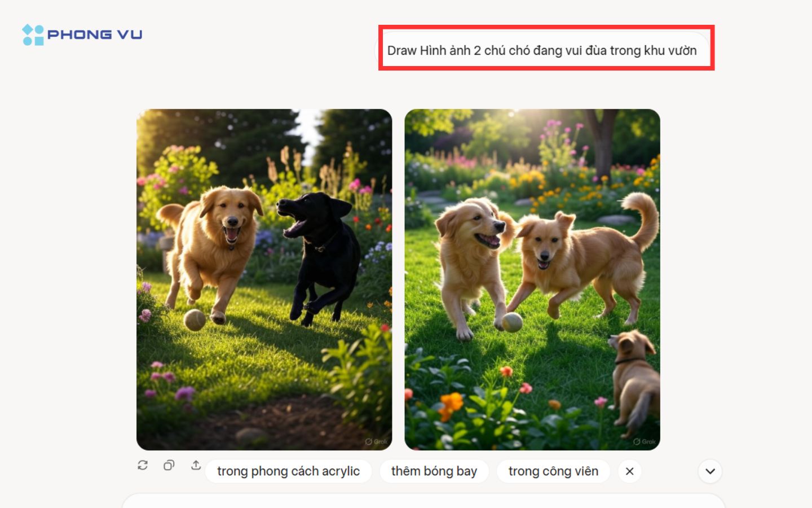Choose the "thêm bóng bay" suggestion chip

coord(434,471)
